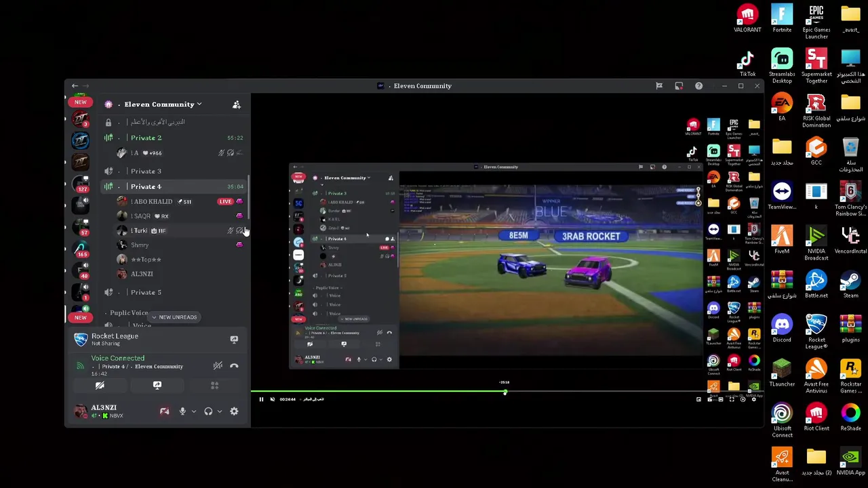Open the Battle.net desktop shortcut
The height and width of the screenshot is (488, 868).
816,284
